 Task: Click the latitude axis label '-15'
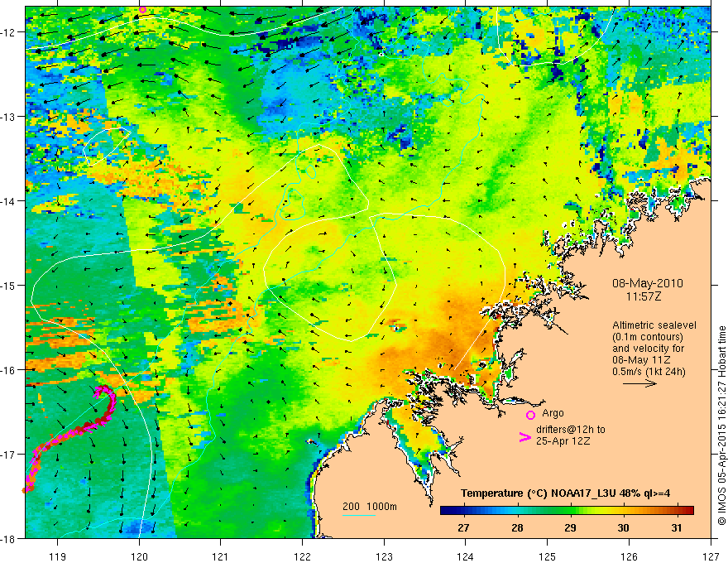tap(8, 285)
